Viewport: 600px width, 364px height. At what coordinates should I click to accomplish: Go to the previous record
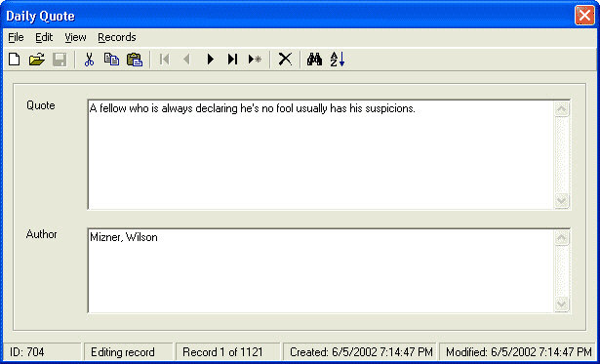tap(186, 60)
